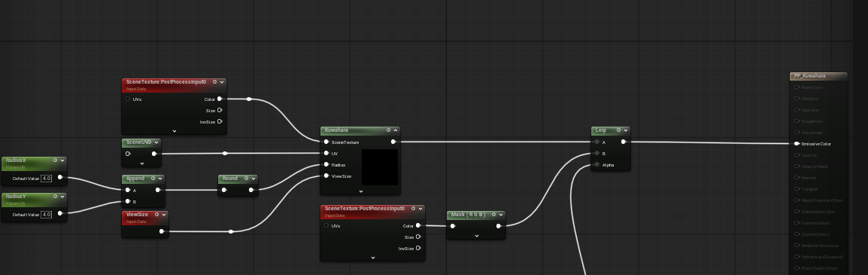Open the Append node header dropdown arrow
Viewport: 868px width, 275px height.
pos(159,179)
